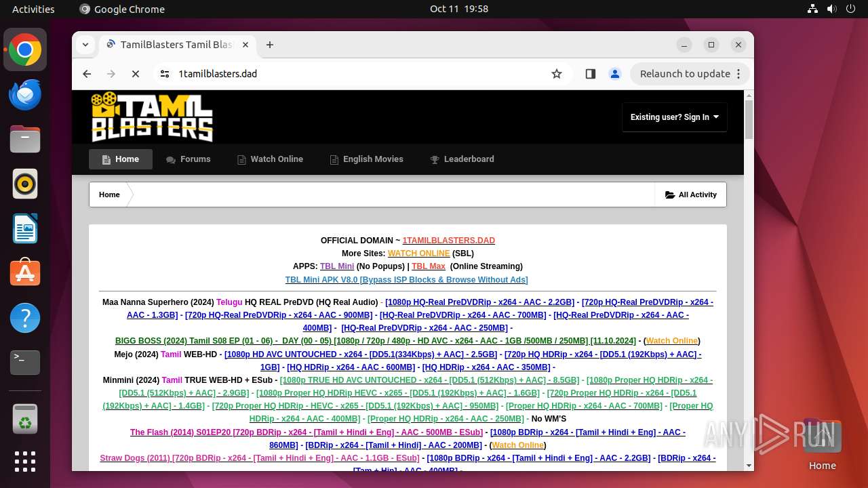Open TBL Mini APK V8.0 link
The height and width of the screenshot is (488, 868).
tap(406, 280)
